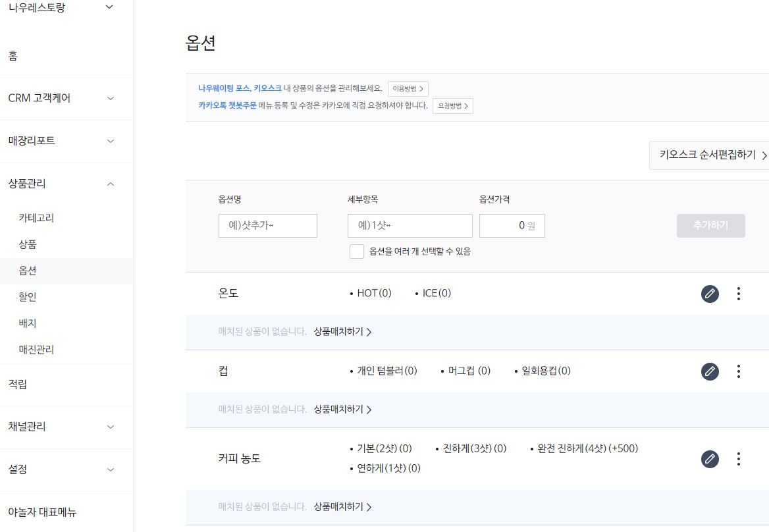The image size is (769, 532).
Task: Expand the 매장리포트 menu
Action: (111, 141)
